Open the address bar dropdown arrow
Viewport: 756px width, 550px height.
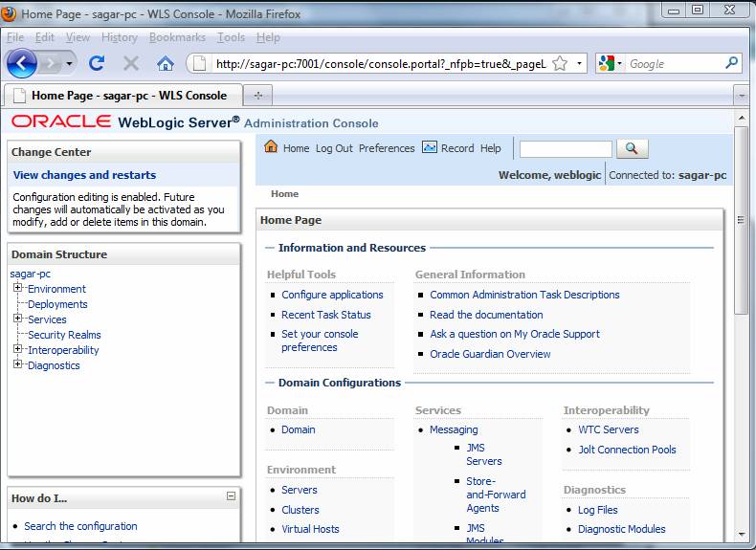pos(579,63)
